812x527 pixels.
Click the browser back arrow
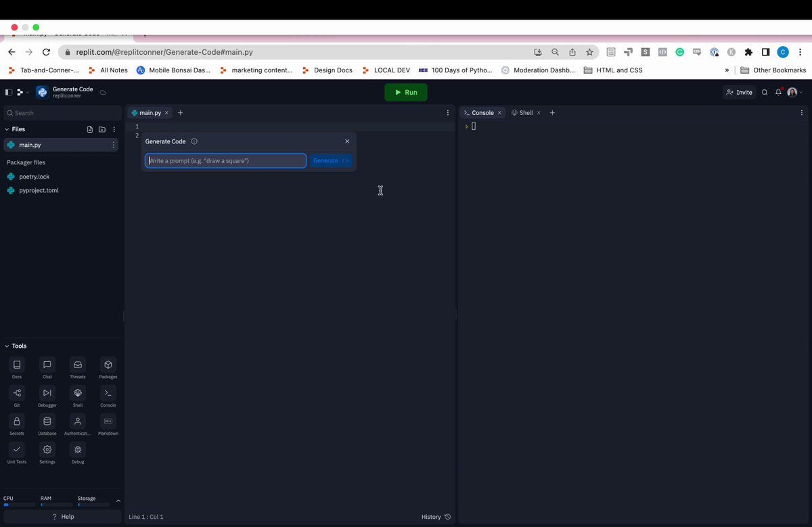tap(12, 52)
